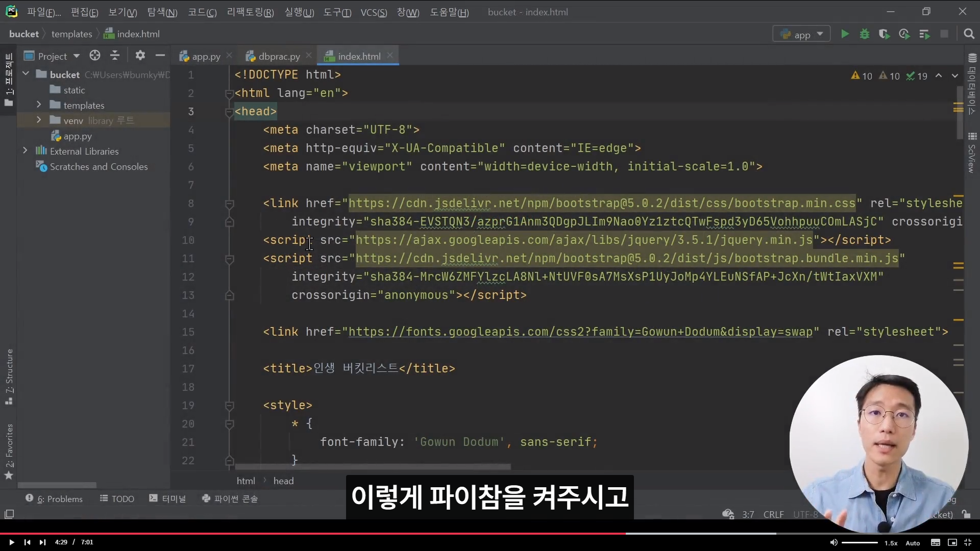The height and width of the screenshot is (551, 980).
Task: Close the index.html editor tab
Action: tap(390, 55)
